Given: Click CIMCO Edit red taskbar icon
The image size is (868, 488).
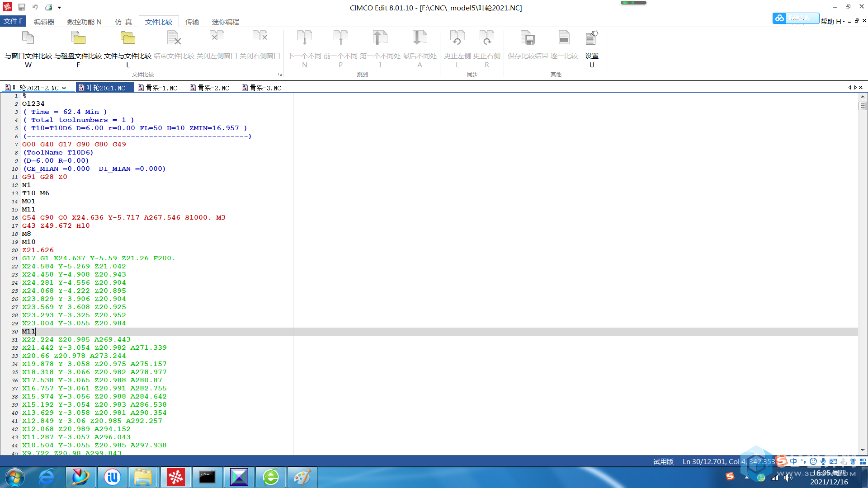Looking at the screenshot, I should (x=175, y=477).
